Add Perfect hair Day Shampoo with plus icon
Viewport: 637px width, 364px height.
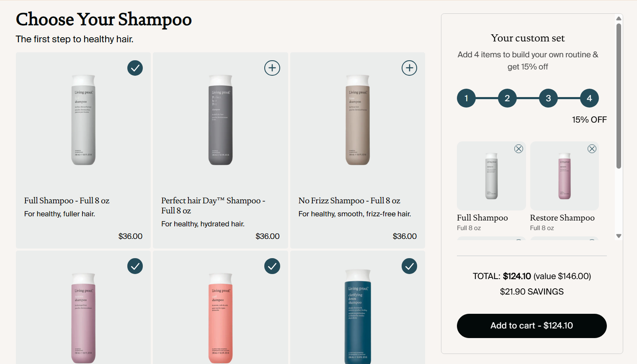click(x=272, y=68)
